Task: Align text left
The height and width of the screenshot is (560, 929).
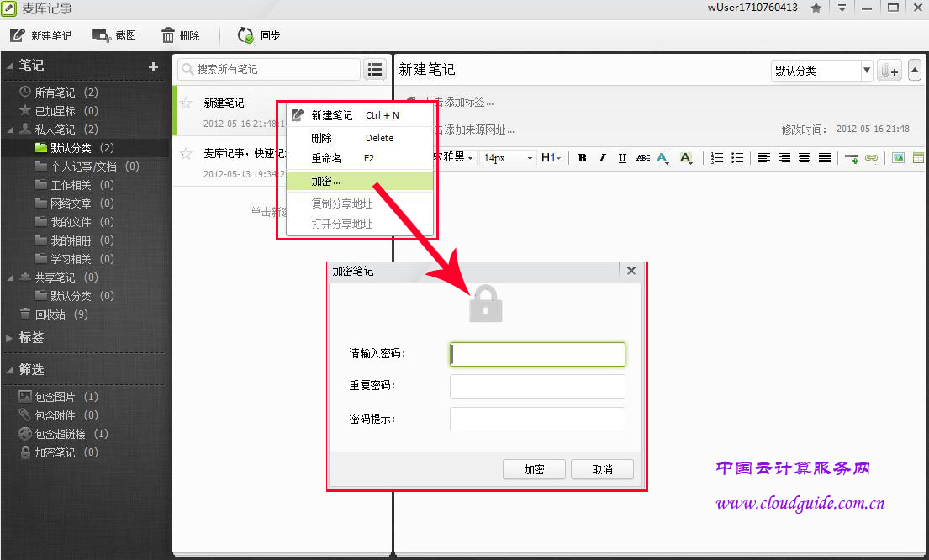Action: click(x=764, y=157)
